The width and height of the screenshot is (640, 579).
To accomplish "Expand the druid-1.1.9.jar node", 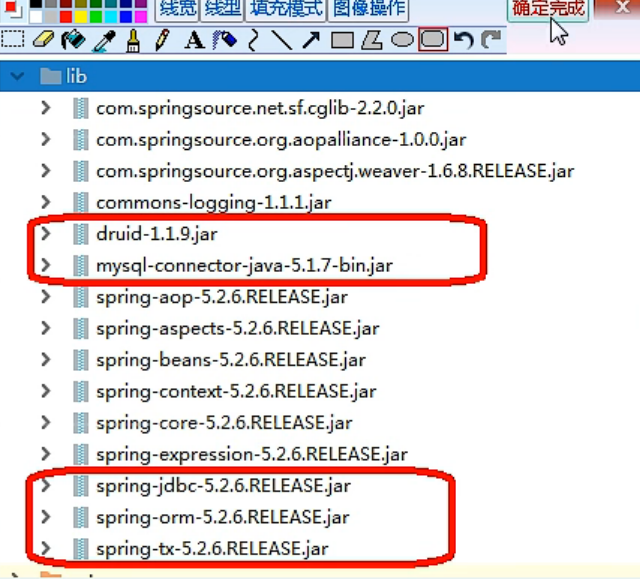I will pos(46,234).
